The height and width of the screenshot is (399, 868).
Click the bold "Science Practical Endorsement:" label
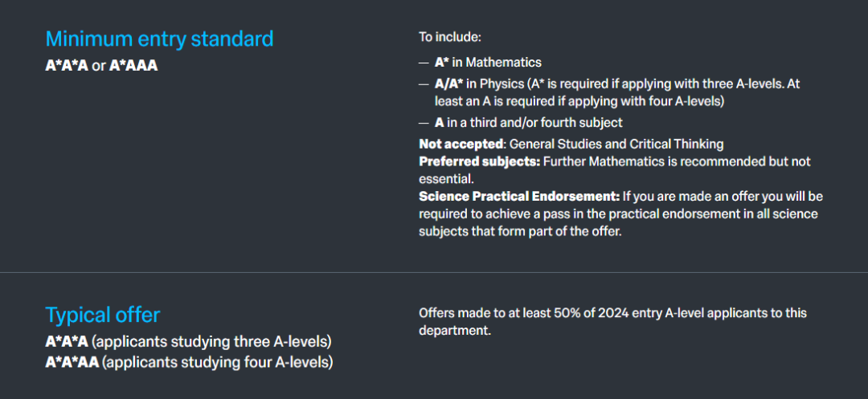[x=519, y=197]
